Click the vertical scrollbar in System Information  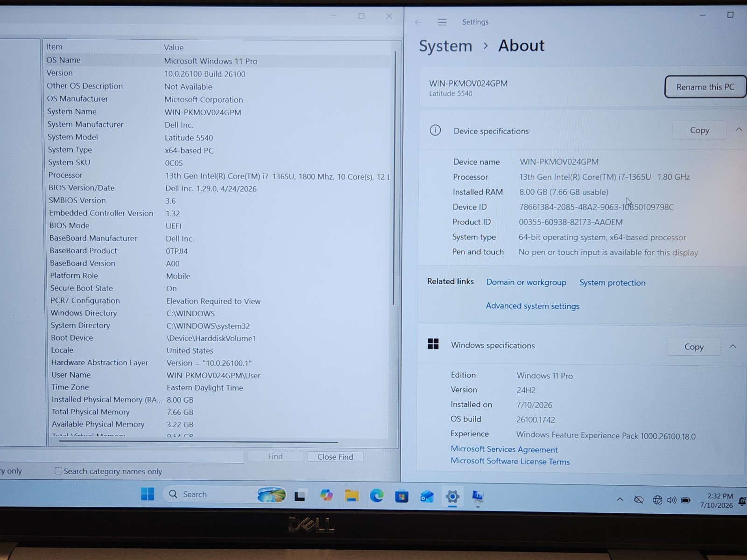(x=394, y=177)
